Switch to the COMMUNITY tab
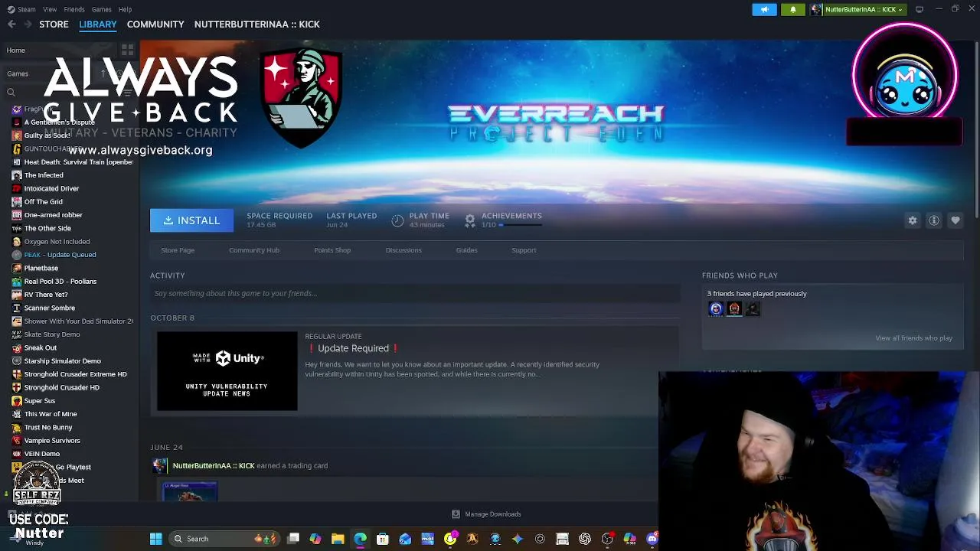The image size is (980, 551). point(155,24)
